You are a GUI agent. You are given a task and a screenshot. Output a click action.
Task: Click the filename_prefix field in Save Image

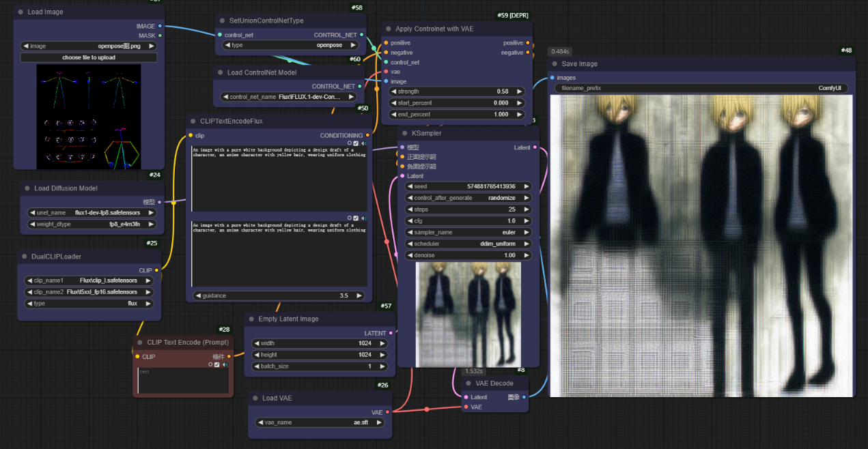(x=701, y=88)
